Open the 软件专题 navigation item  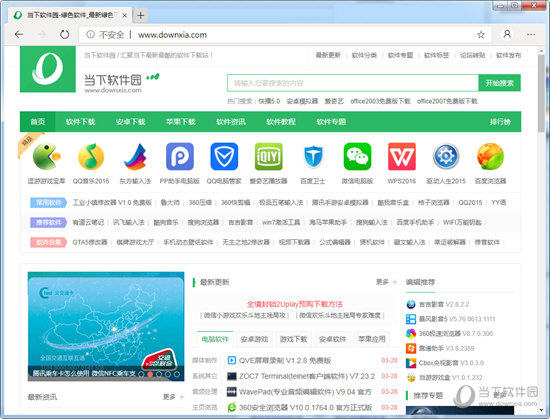click(331, 122)
